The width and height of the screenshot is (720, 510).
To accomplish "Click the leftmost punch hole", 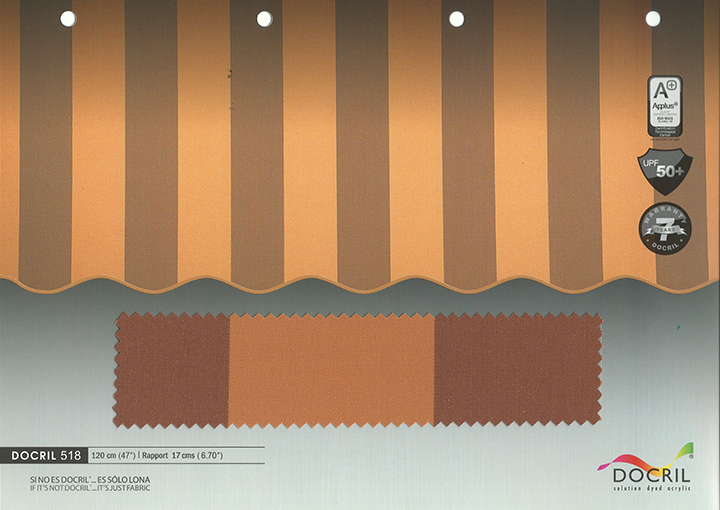I will (68, 18).
